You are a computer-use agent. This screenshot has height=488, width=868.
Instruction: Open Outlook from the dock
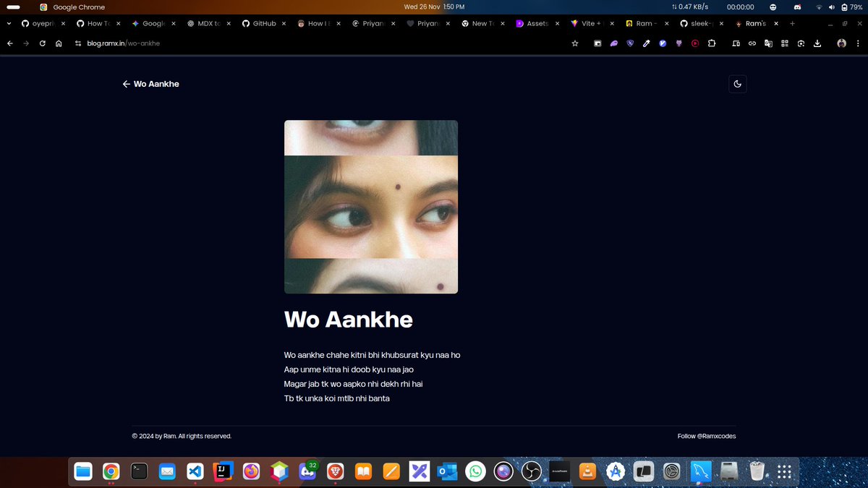click(x=448, y=472)
